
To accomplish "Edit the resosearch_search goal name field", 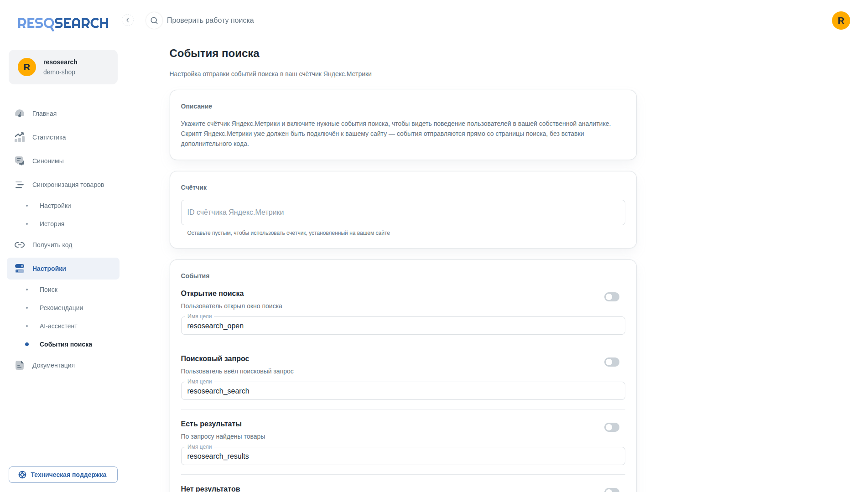I will [403, 391].
